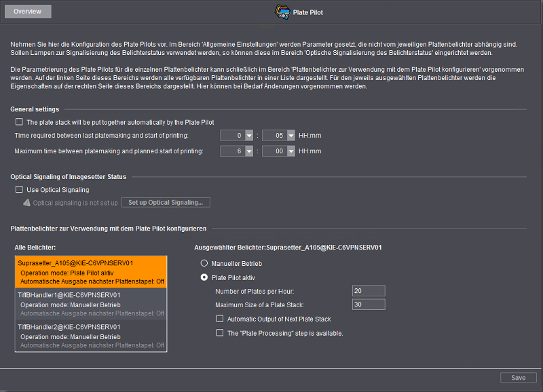Screen dimensions: 543x392
Task: Click the optical signaling warning triangle icon
Action: click(26, 203)
